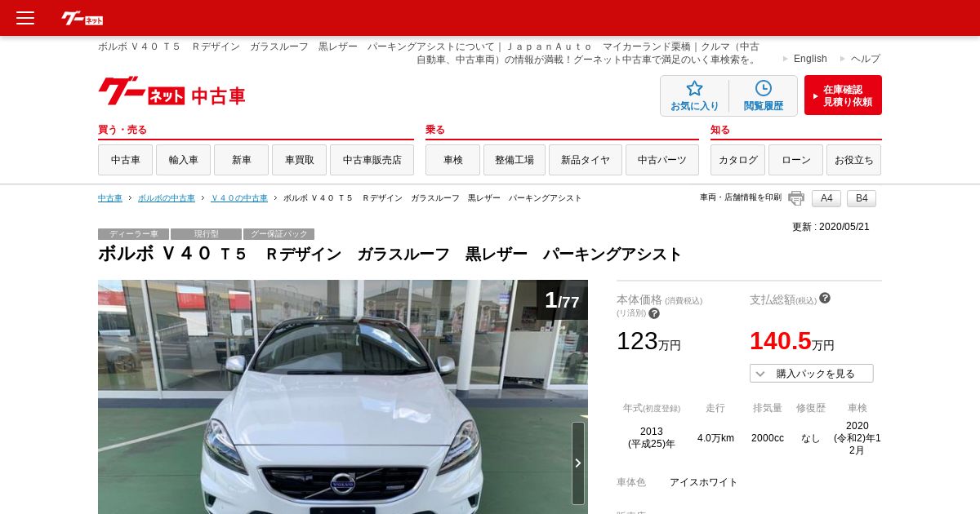Image resolution: width=980 pixels, height=514 pixels.
Task: Click the 4.0万km mileage value
Action: tap(715, 438)
